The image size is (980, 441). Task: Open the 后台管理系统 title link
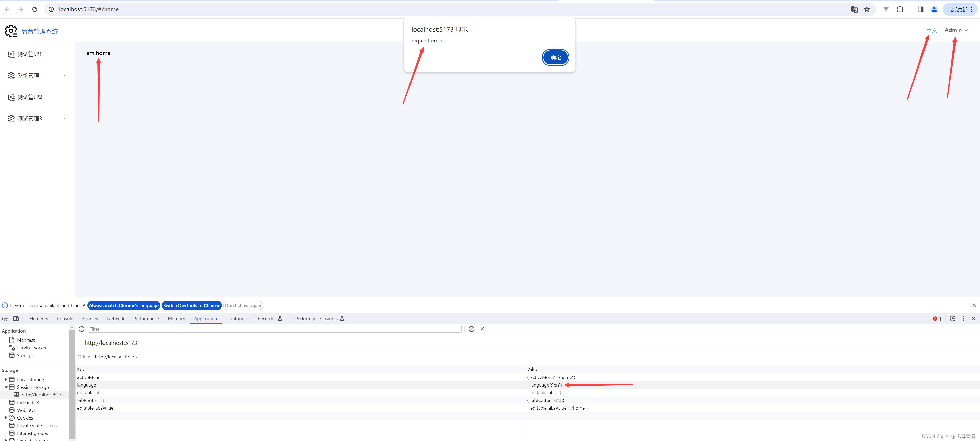40,31
